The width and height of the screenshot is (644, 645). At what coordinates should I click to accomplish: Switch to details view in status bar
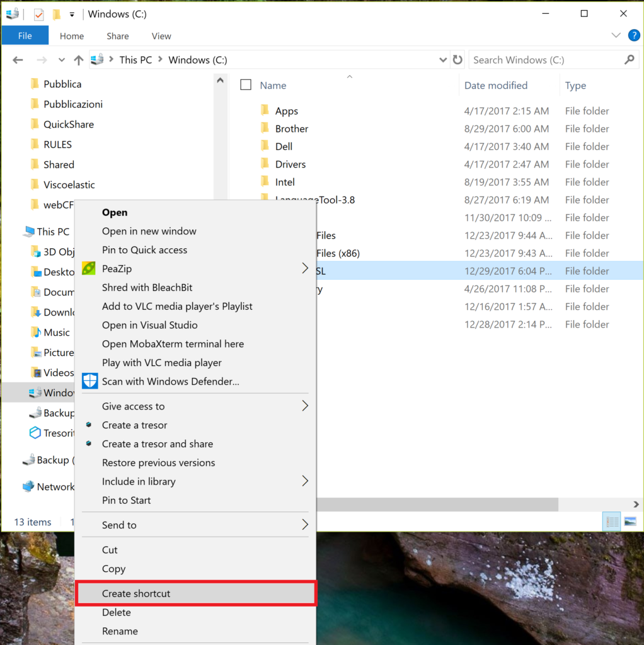click(x=611, y=522)
